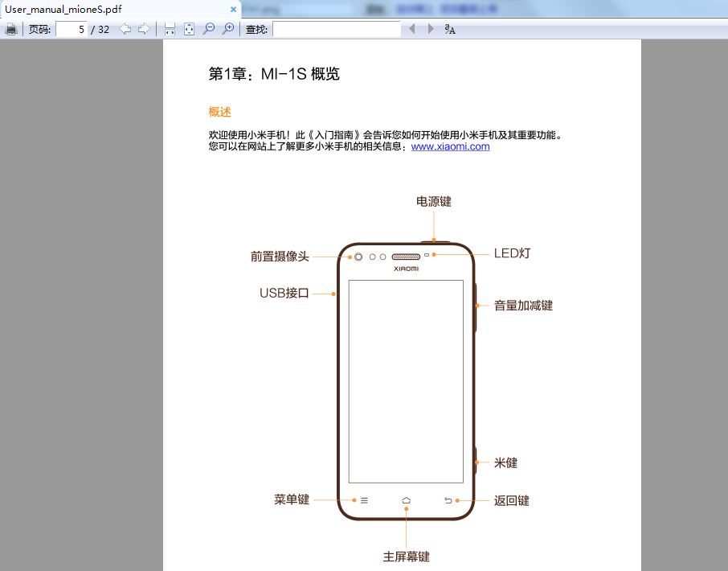Click the 页码 label in toolbar

(39, 30)
